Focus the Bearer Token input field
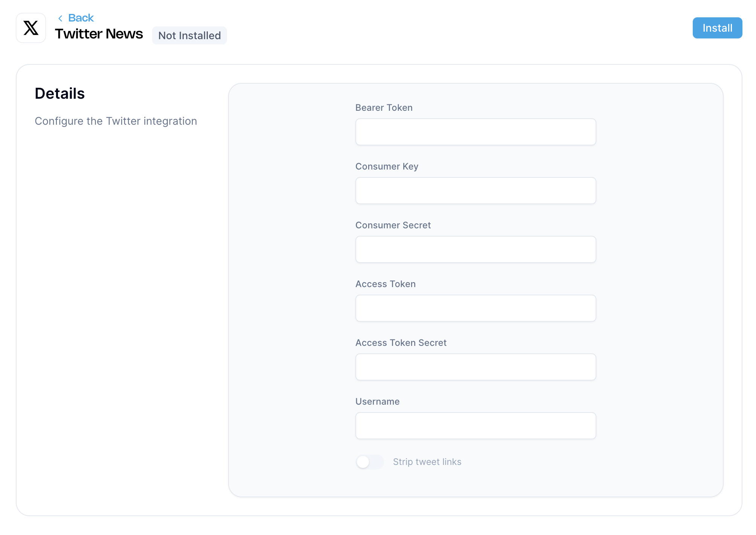Screen dimensions: 756x535 point(475,132)
